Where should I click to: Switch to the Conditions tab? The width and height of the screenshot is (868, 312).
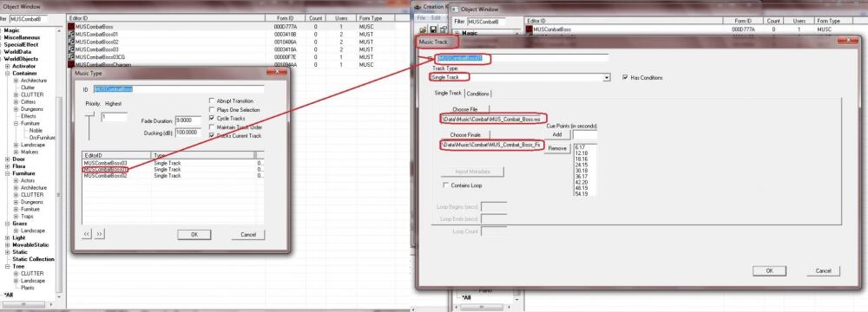(x=478, y=94)
